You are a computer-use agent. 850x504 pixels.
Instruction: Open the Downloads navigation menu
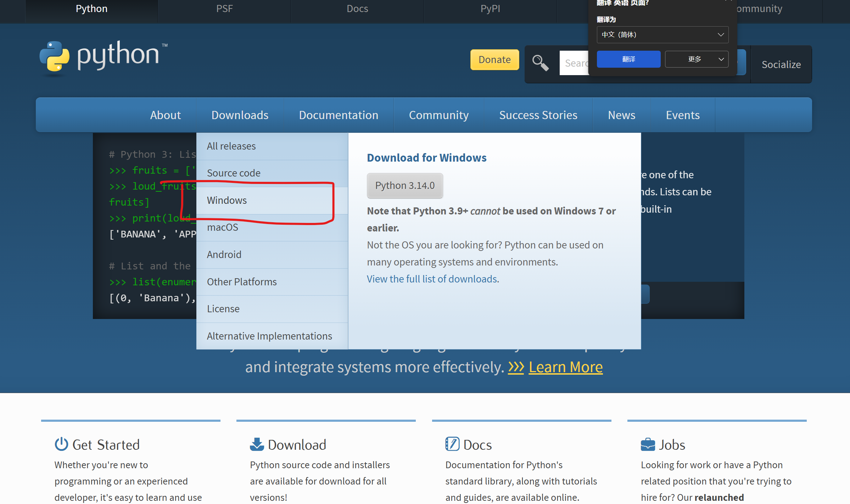tap(240, 115)
